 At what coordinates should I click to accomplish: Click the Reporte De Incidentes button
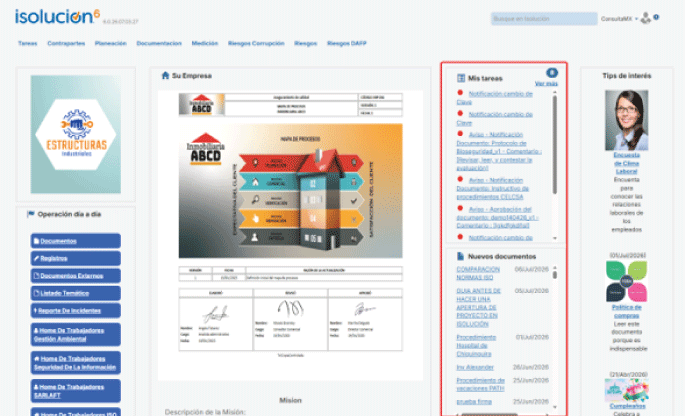pyautogui.click(x=76, y=311)
